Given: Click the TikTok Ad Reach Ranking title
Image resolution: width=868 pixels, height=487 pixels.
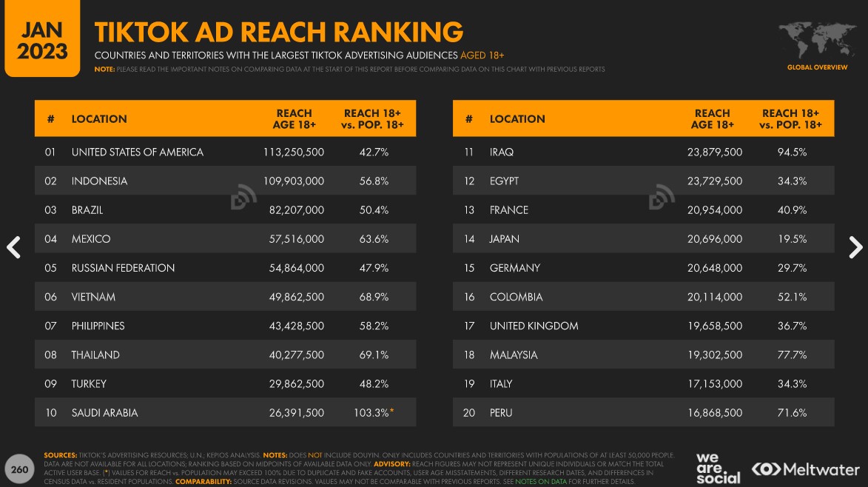Looking at the screenshot, I should pos(278,32).
